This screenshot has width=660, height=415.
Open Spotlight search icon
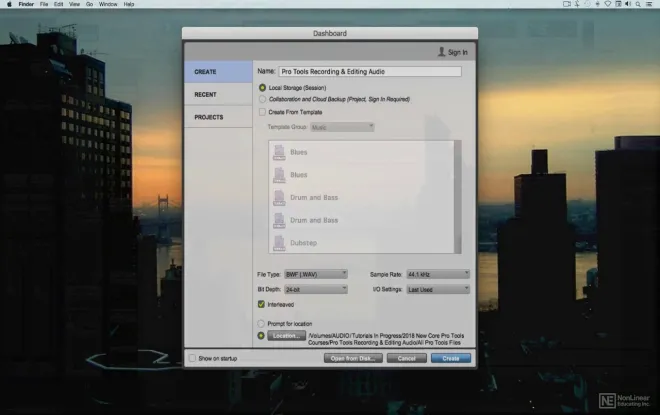(x=638, y=4)
